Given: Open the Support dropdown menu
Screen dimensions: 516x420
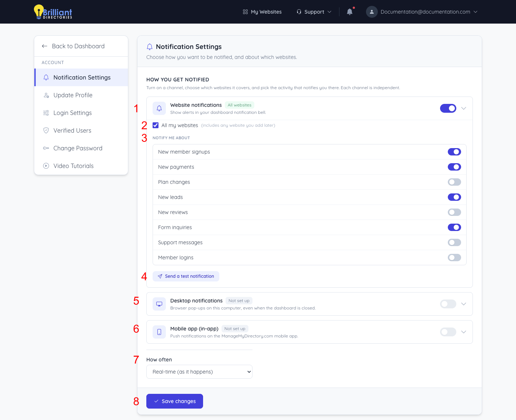Looking at the screenshot, I should 314,12.
